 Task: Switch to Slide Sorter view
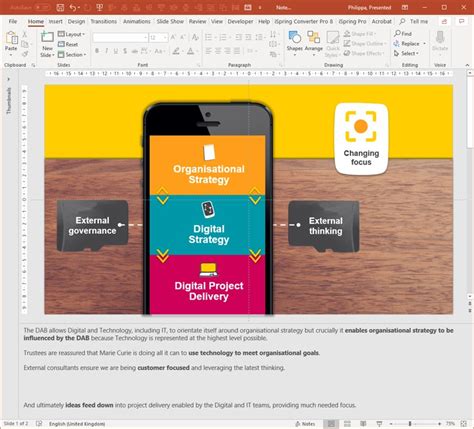[x=347, y=424]
